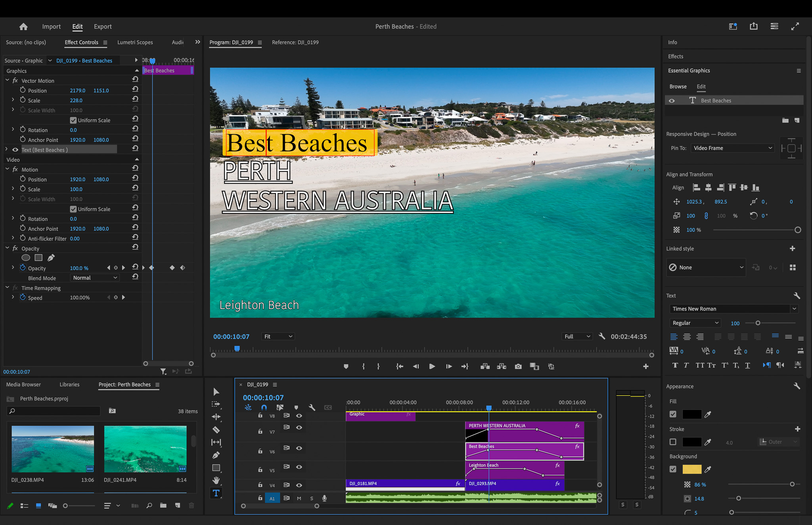Switch to Browse tab in Essential Graphics
The width and height of the screenshot is (812, 525).
pos(678,86)
